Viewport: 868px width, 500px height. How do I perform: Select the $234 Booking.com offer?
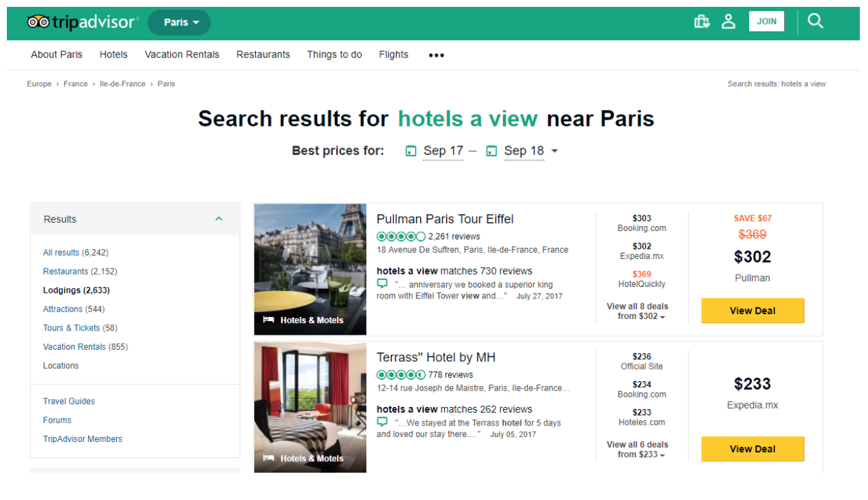[x=642, y=389]
